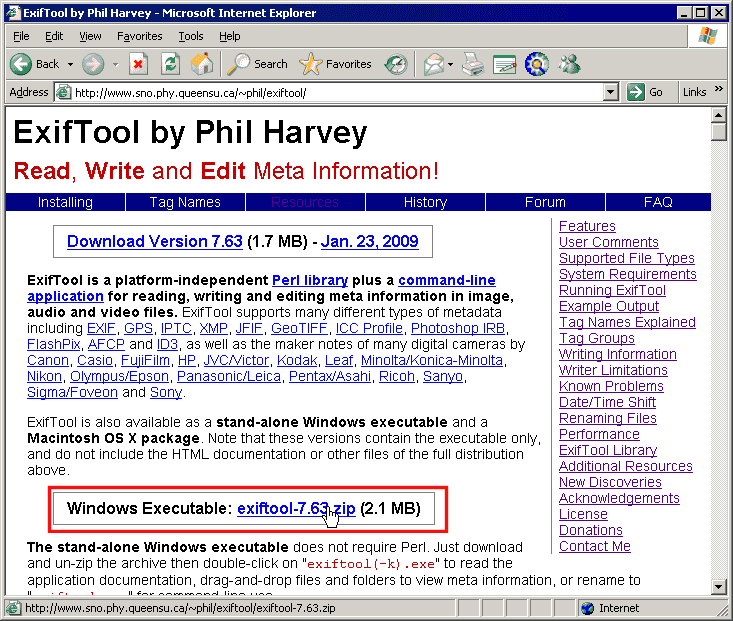Open the Supported File Types link
Image resolution: width=733 pixels, height=621 pixels.
point(627,258)
